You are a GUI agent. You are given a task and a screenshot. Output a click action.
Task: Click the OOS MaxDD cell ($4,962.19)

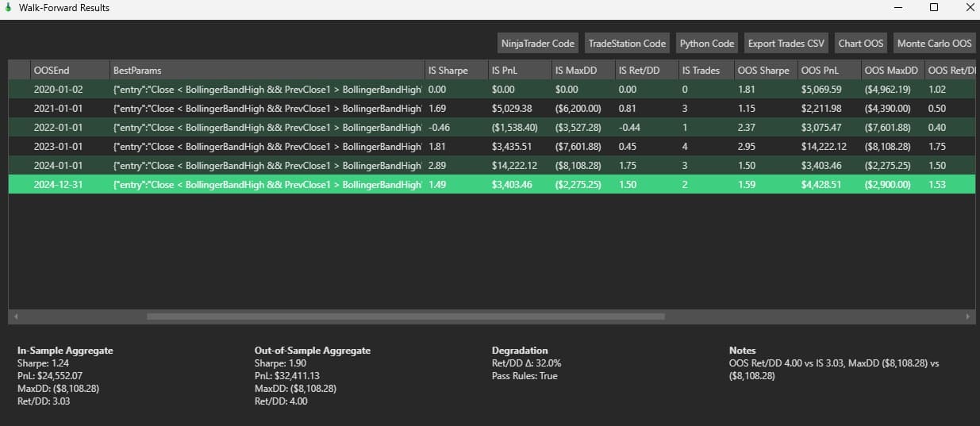(x=887, y=90)
